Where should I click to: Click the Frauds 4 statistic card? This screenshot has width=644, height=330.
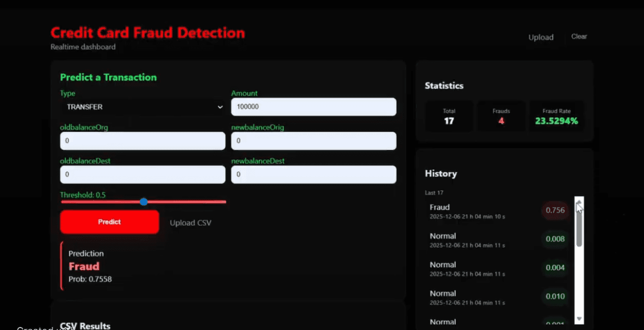pos(501,116)
